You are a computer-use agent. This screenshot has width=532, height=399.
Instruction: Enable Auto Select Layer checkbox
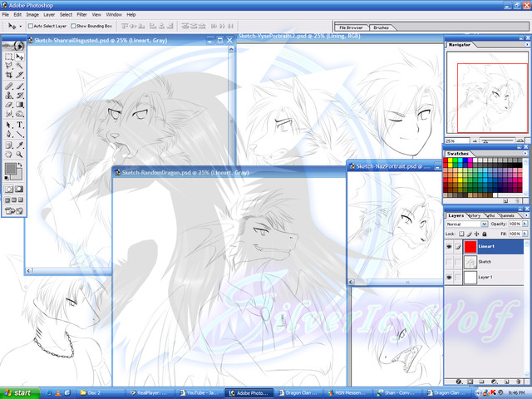click(30, 26)
